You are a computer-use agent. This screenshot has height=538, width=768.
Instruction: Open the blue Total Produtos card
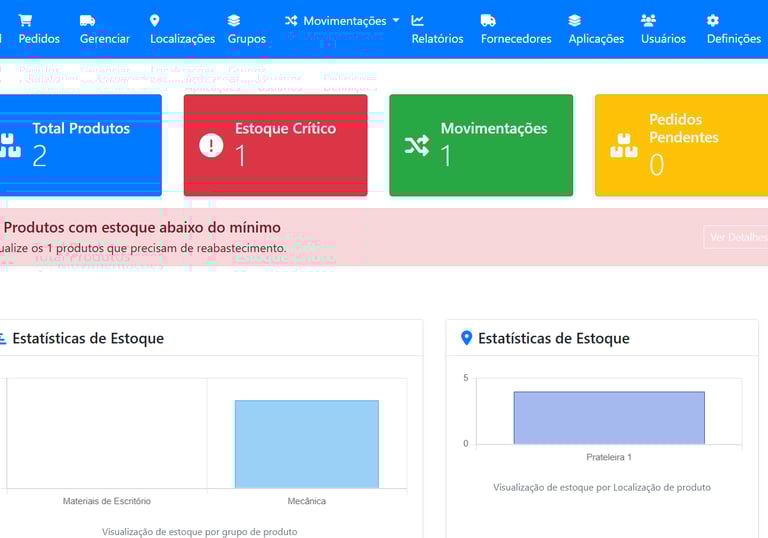pos(80,146)
